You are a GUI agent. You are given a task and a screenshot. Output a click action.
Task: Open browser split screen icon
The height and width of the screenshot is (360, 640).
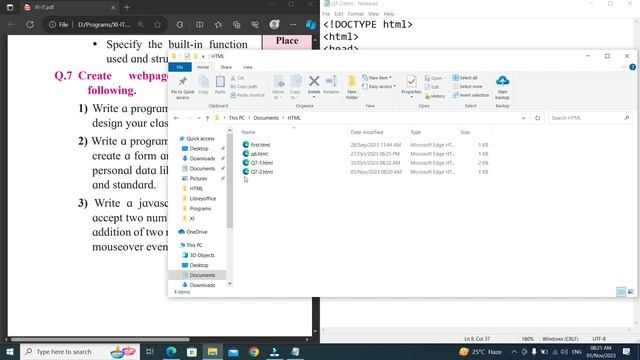[200, 24]
